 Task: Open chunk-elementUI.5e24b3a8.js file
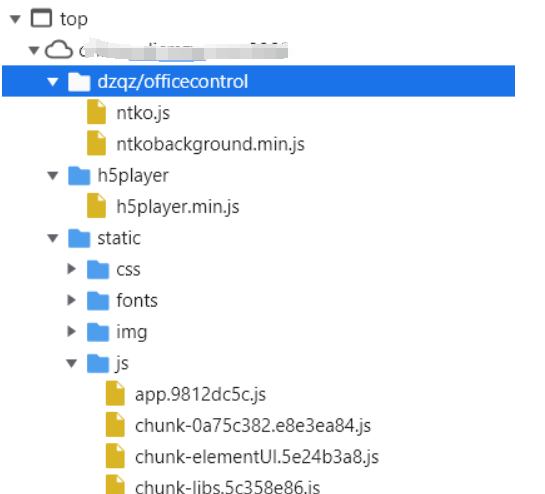click(257, 456)
